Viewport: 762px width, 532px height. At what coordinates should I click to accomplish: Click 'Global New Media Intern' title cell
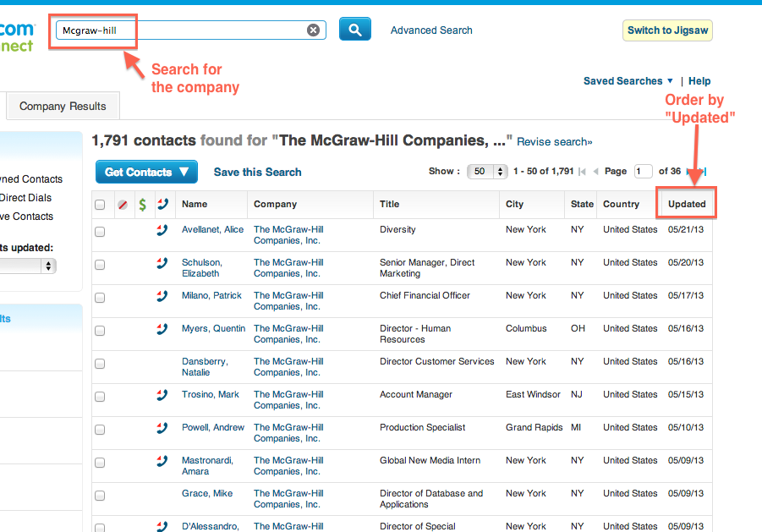pos(430,460)
